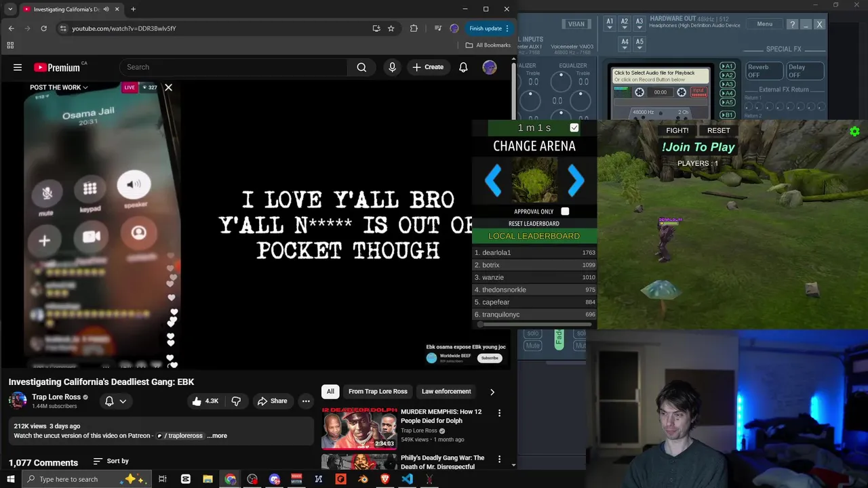The image size is (868, 488).
Task: Open Blender from the taskbar
Action: [x=363, y=479]
